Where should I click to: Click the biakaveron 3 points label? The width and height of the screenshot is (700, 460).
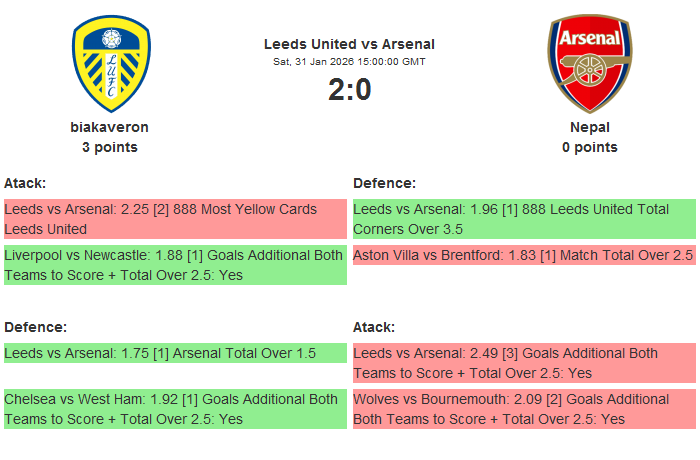pos(110,147)
